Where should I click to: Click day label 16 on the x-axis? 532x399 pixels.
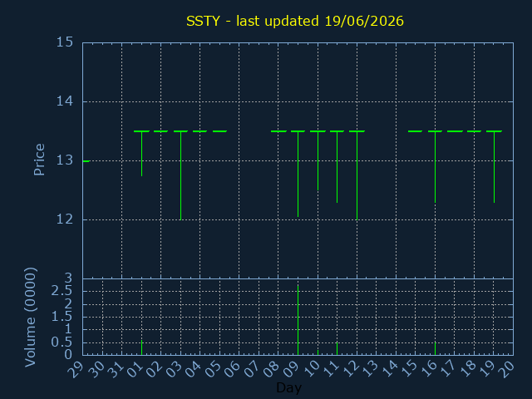click(428, 369)
